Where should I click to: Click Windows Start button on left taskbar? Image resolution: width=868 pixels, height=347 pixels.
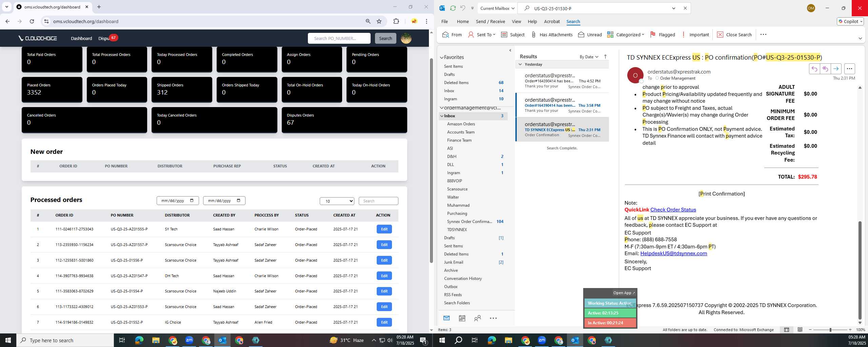[x=8, y=340]
